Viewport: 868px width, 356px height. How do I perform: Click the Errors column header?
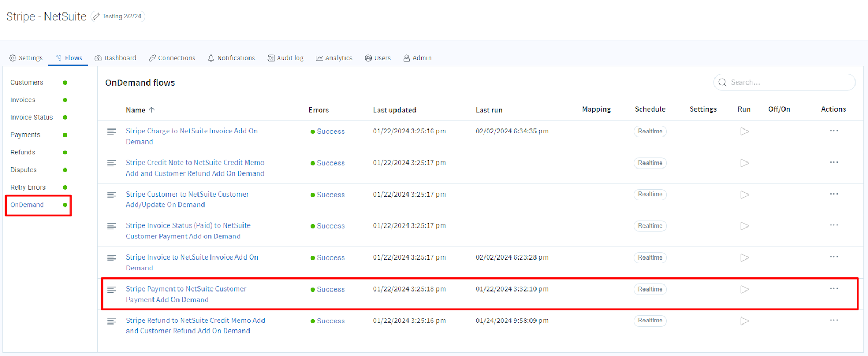click(318, 110)
